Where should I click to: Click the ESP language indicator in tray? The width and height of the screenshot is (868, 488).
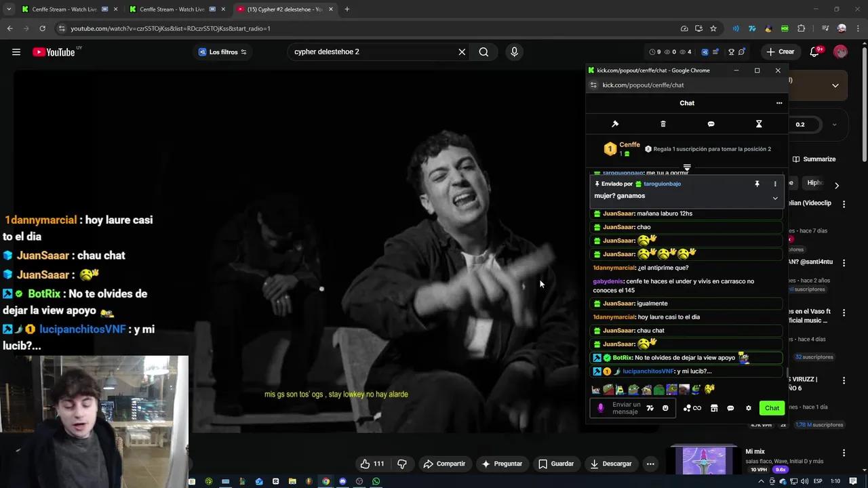(818, 482)
